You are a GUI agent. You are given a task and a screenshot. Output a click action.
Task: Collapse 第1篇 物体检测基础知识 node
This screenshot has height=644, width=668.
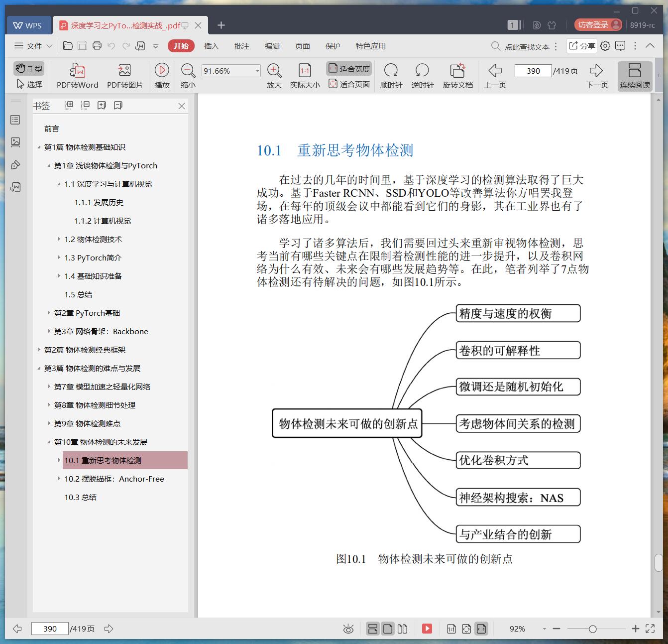point(39,147)
